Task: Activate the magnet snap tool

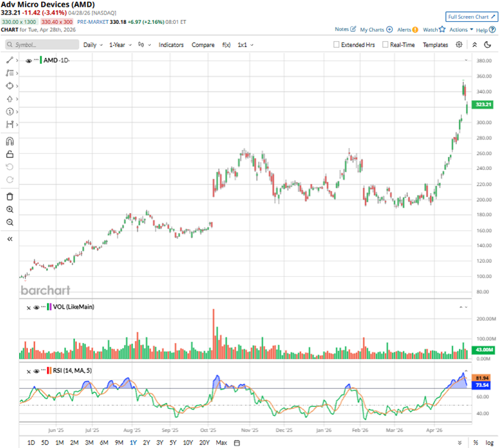Action: point(9,141)
